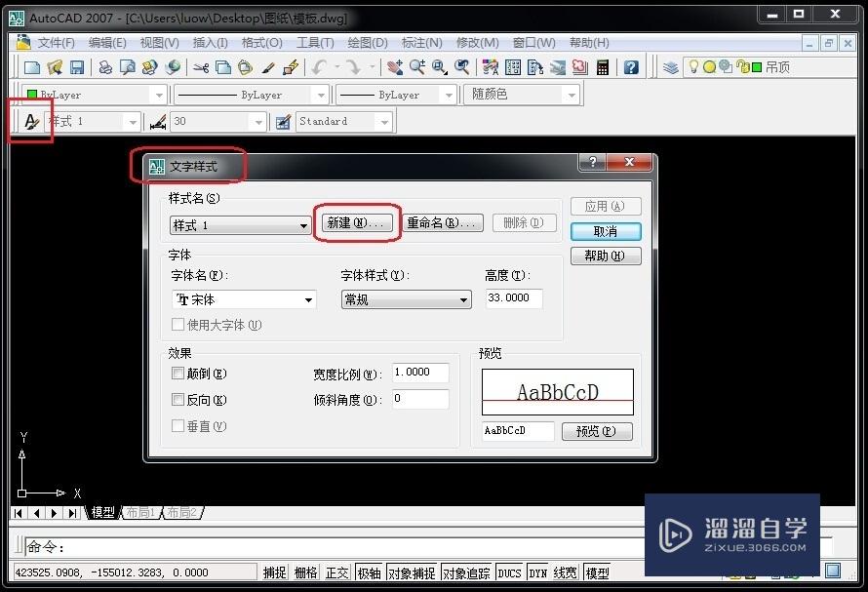The height and width of the screenshot is (592, 868).
Task: Enable the 颠倒 (Upside down) effect
Action: point(178,374)
